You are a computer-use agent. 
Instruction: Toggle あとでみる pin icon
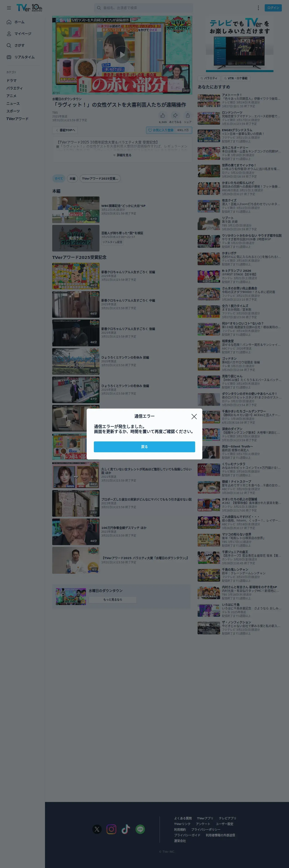coord(175,116)
